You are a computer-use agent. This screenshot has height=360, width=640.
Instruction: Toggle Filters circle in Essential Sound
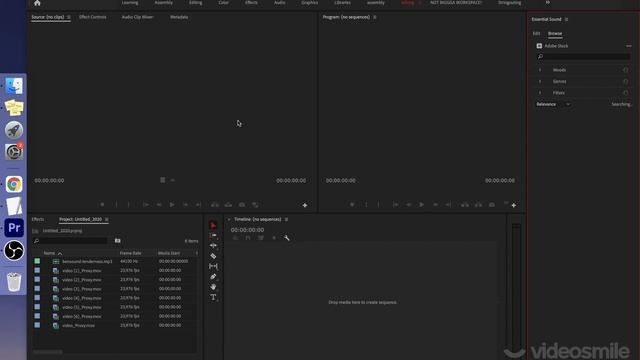point(625,93)
